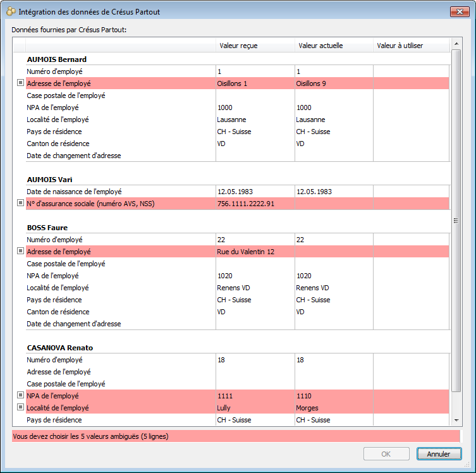The width and height of the screenshot is (476, 473).
Task: Click the Annuler button
Action: point(439,454)
